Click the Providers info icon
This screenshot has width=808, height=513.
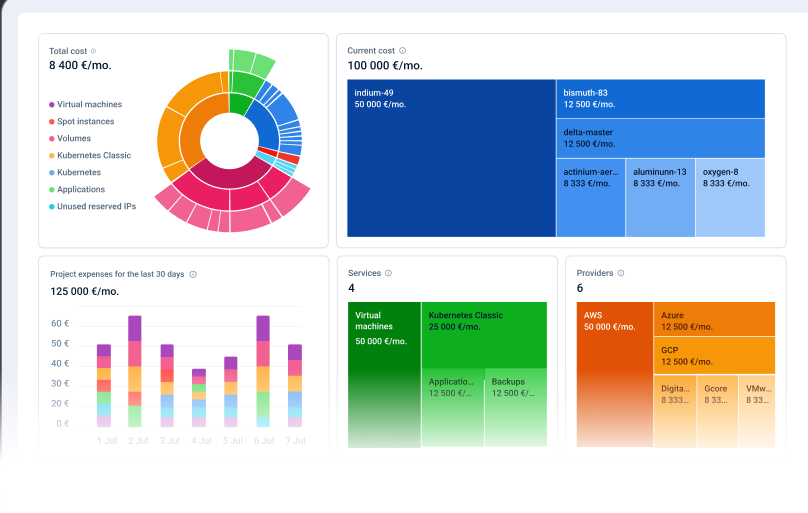click(621, 273)
